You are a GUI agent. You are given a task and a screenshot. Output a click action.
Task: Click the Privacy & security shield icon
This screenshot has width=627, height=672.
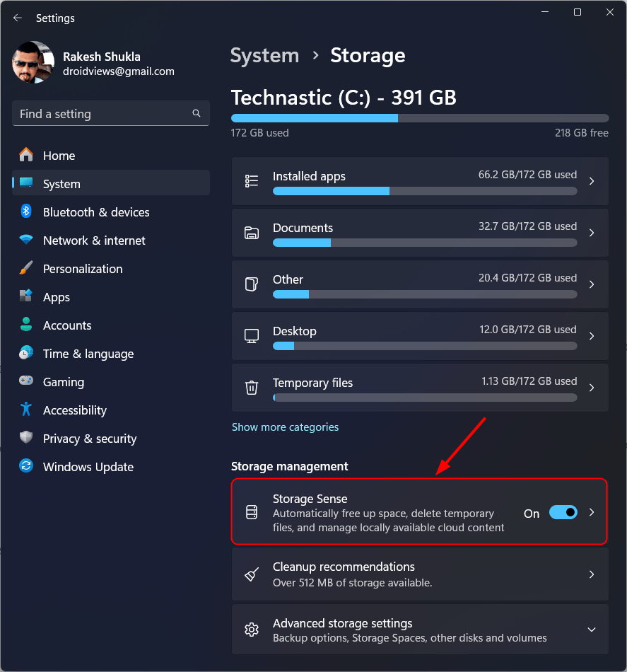26,439
